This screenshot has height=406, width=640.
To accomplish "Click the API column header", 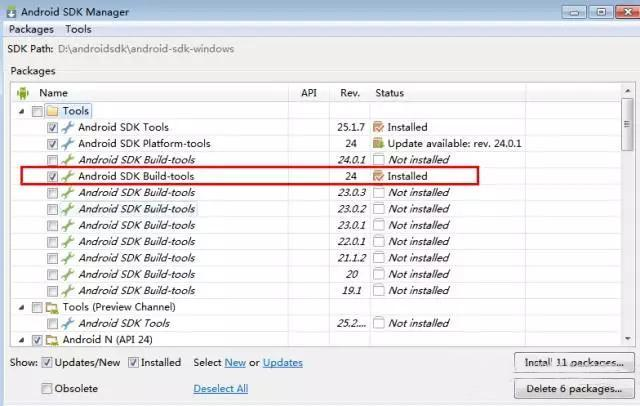I will pyautogui.click(x=309, y=93).
